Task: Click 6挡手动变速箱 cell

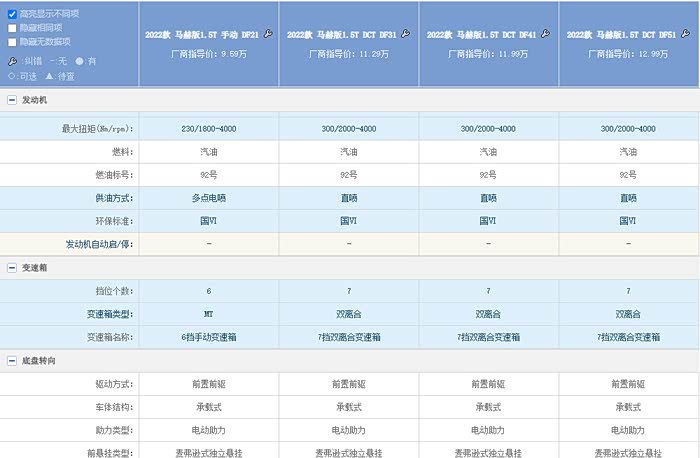Action: (x=208, y=337)
